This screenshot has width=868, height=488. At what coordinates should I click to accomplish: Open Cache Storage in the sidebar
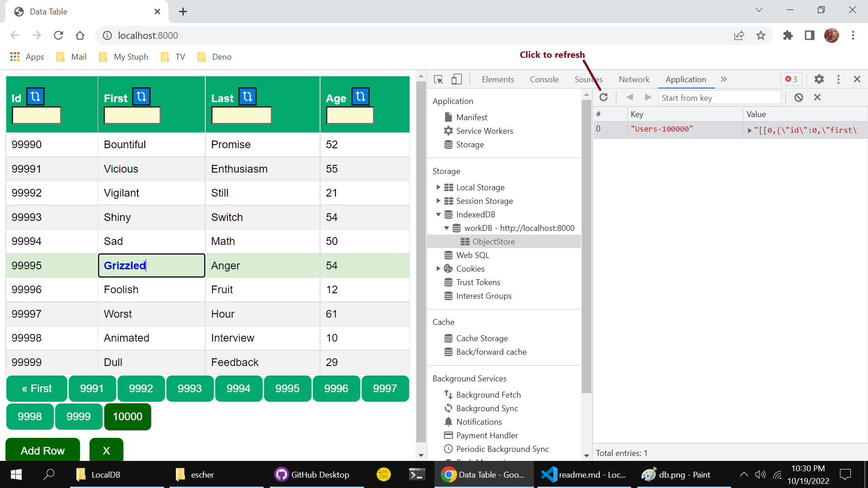pyautogui.click(x=481, y=338)
